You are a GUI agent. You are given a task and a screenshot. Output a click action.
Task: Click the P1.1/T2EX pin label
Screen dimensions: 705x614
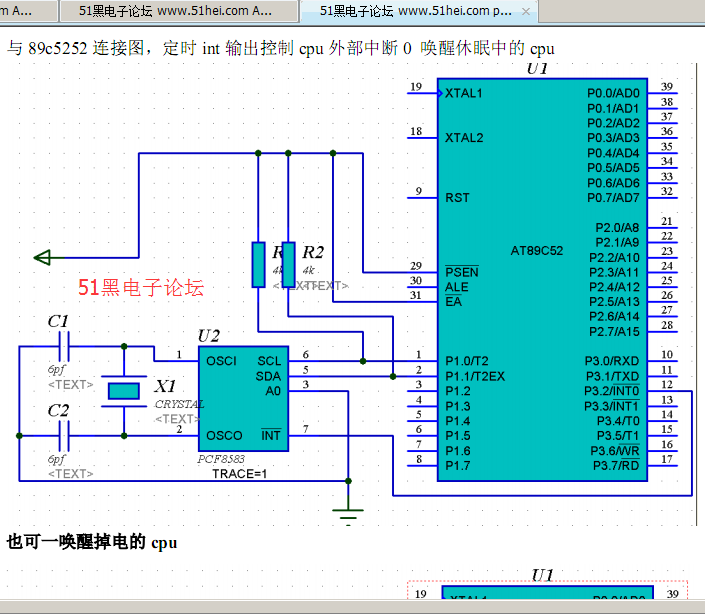(x=475, y=376)
